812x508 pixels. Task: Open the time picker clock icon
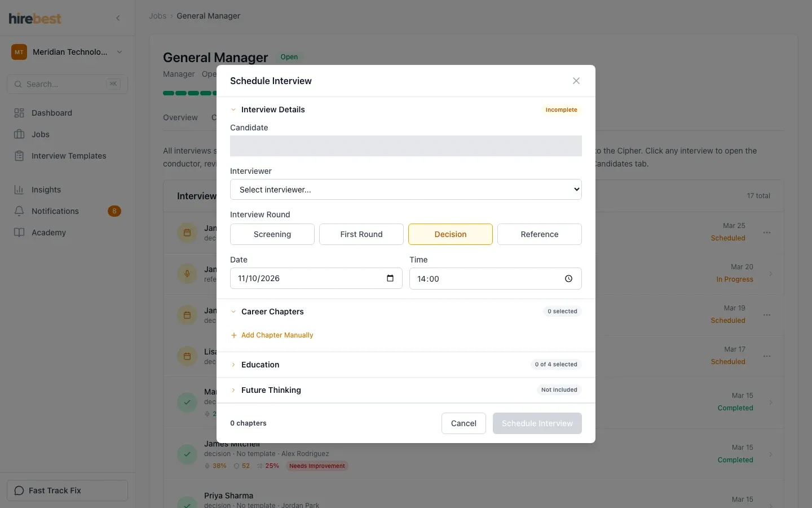(x=568, y=279)
